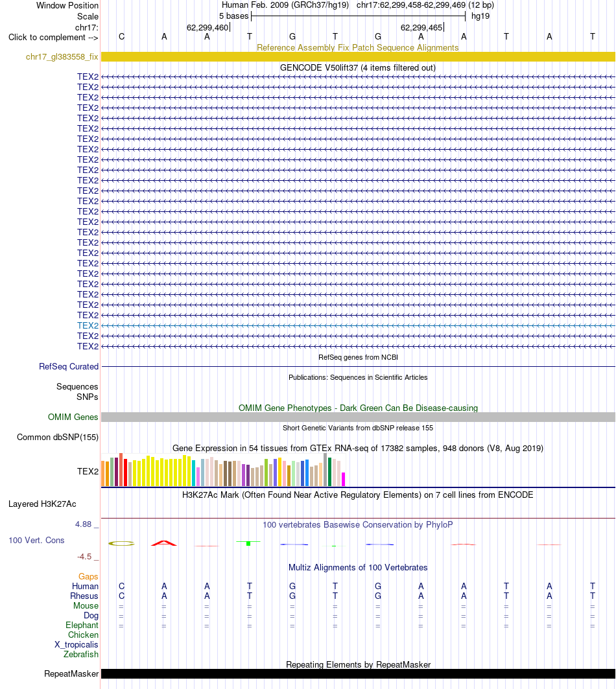Image resolution: width=616 pixels, height=689 pixels.
Task: Open the H3K27Ac Mark track title
Action: pyautogui.click(x=357, y=495)
